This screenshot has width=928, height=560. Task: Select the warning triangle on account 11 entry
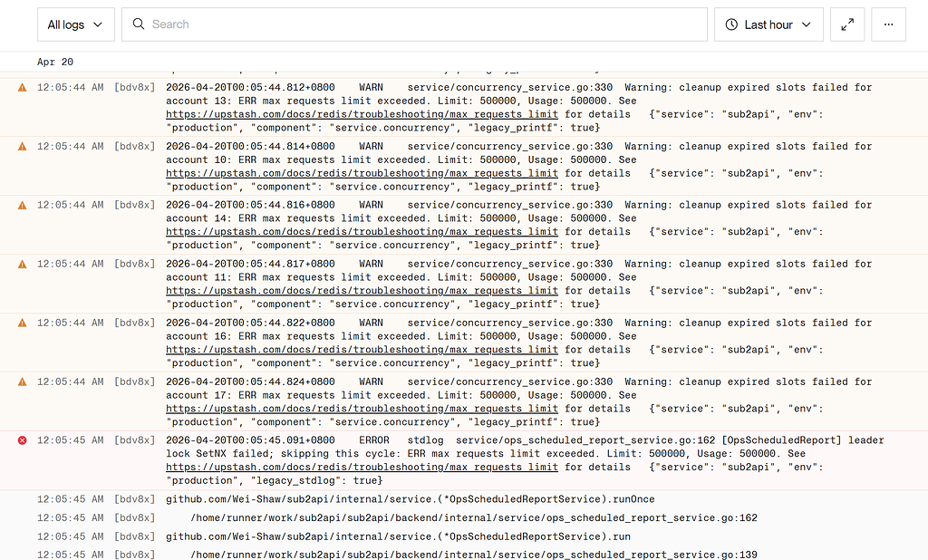click(23, 264)
